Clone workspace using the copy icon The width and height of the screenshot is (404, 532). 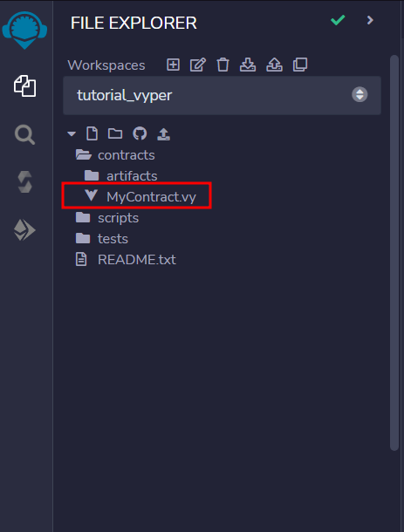pos(300,65)
